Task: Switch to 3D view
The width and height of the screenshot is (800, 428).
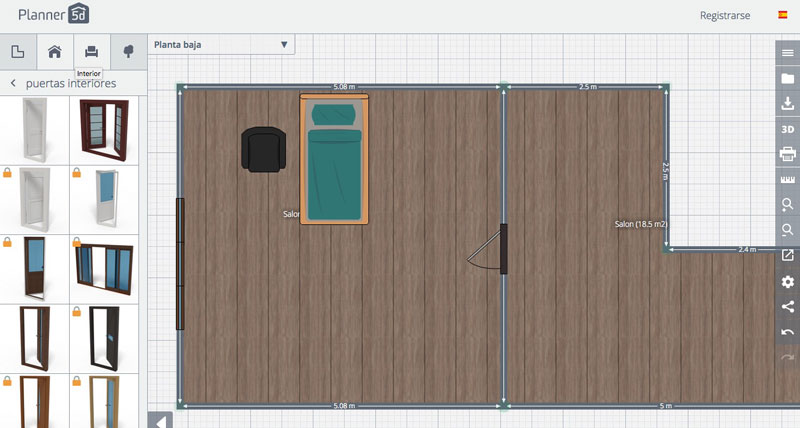Action: [x=787, y=129]
